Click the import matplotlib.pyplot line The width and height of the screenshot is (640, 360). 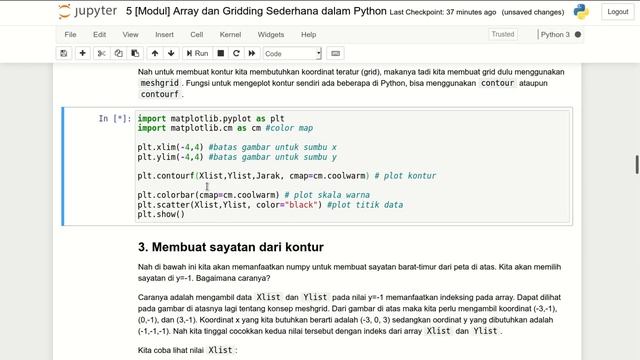(211, 119)
